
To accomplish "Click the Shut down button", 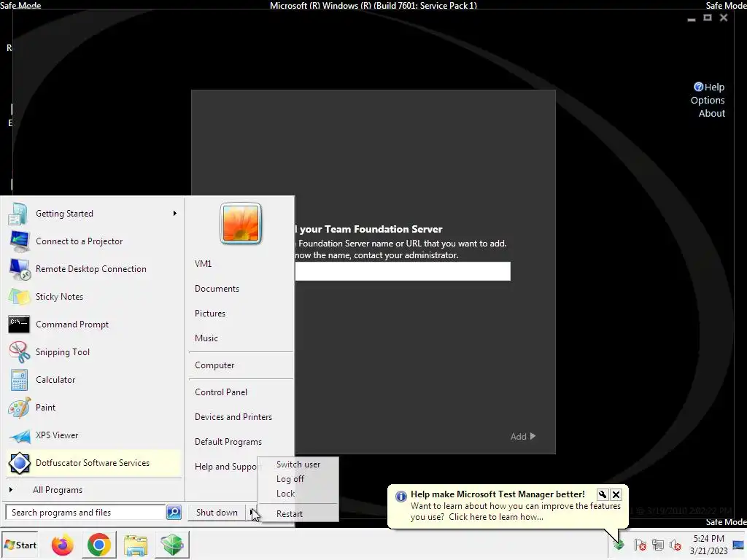I will [x=217, y=513].
